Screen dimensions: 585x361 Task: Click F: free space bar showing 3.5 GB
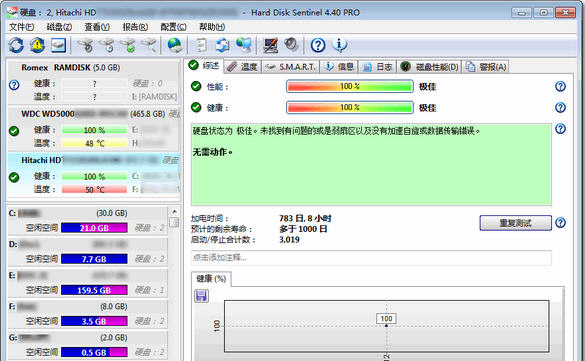[94, 321]
